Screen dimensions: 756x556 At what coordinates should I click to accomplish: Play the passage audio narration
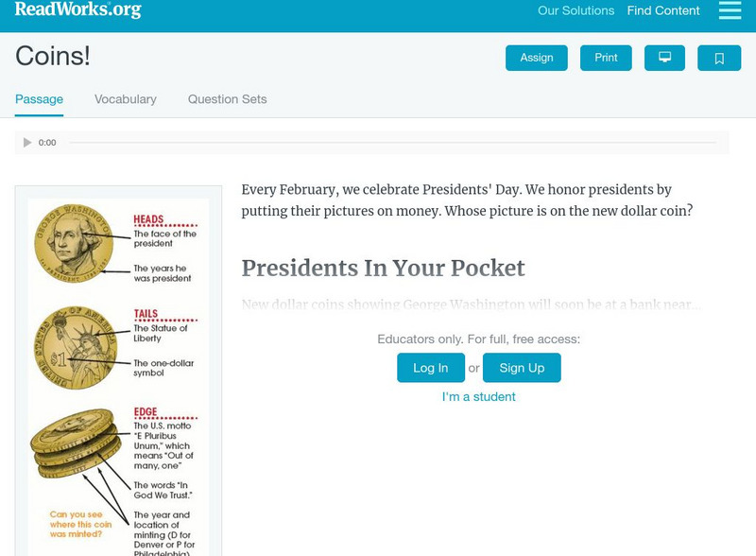(x=26, y=142)
